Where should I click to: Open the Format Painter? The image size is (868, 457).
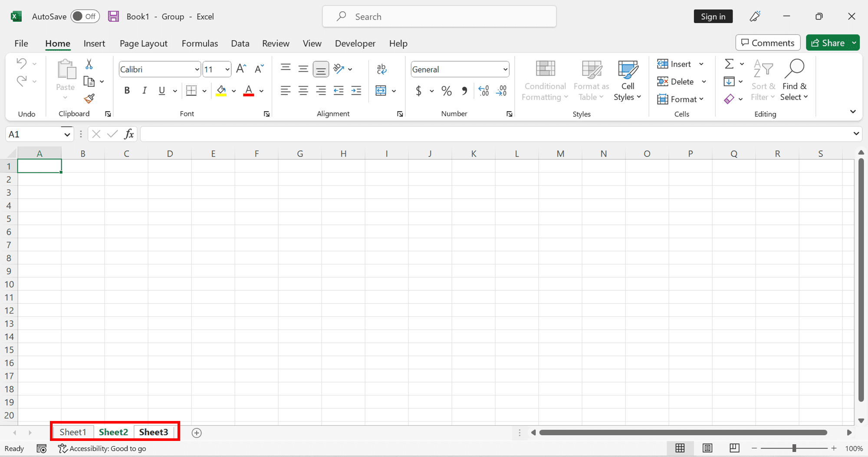tap(89, 99)
